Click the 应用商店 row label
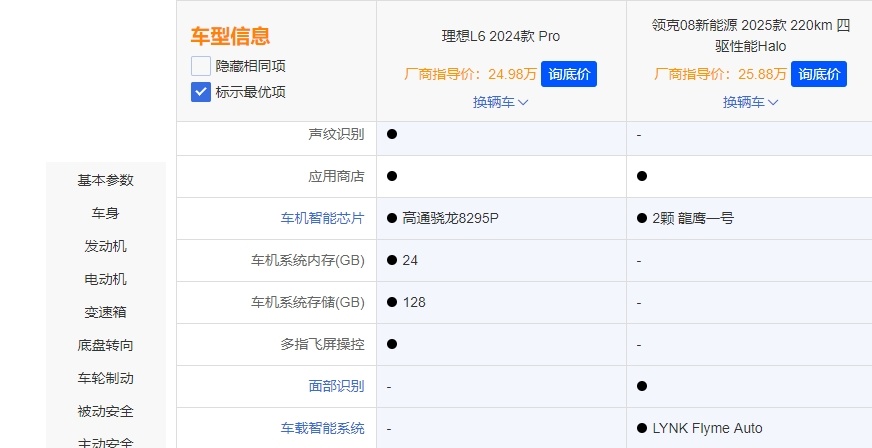This screenshot has width=872, height=448. pos(336,176)
